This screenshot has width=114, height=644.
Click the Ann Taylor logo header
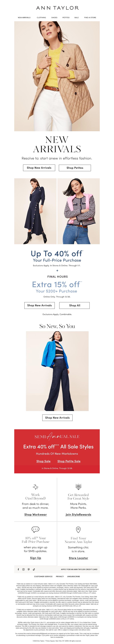pyautogui.click(x=57, y=8)
